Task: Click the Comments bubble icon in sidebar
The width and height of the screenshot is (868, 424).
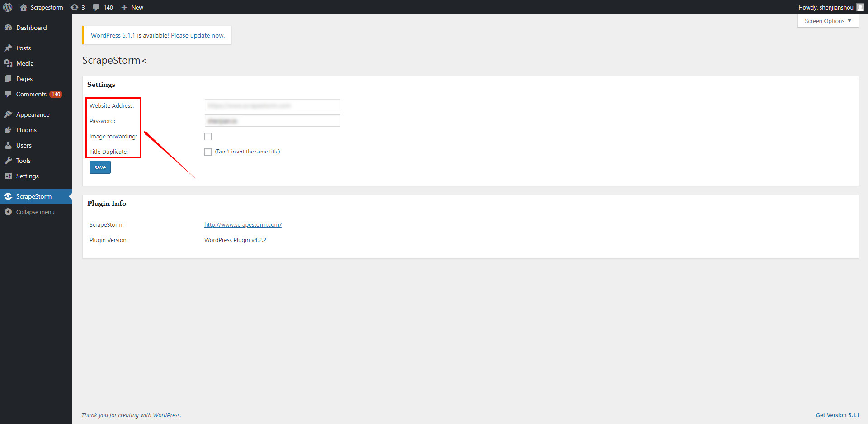Action: click(8, 94)
